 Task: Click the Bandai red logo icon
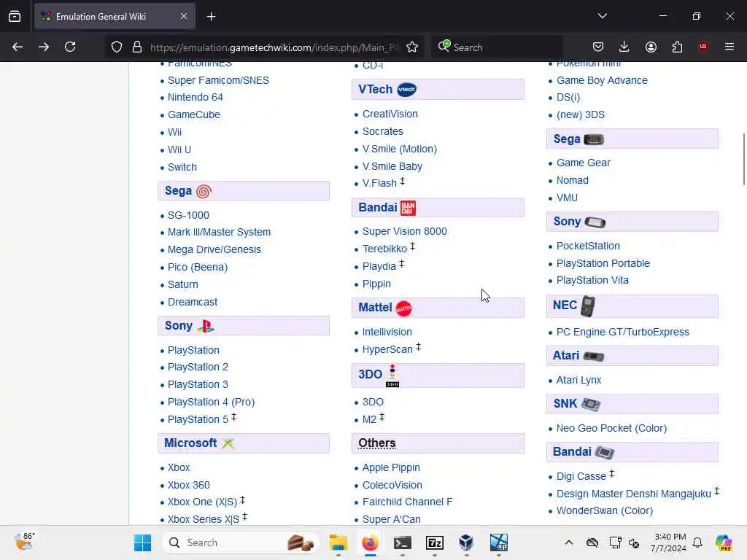408,208
